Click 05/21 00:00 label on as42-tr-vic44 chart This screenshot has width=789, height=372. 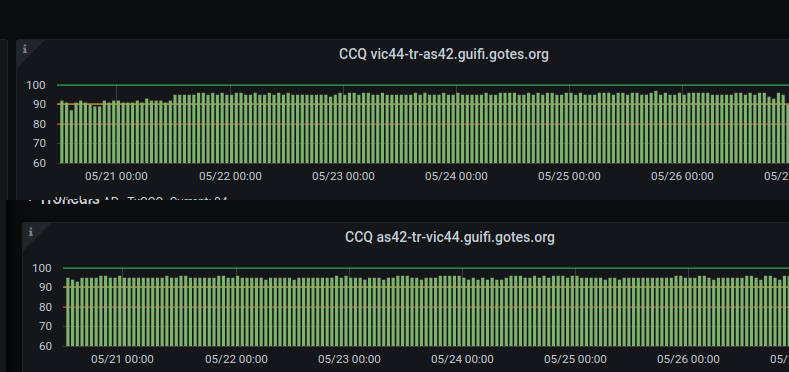pyautogui.click(x=122, y=359)
